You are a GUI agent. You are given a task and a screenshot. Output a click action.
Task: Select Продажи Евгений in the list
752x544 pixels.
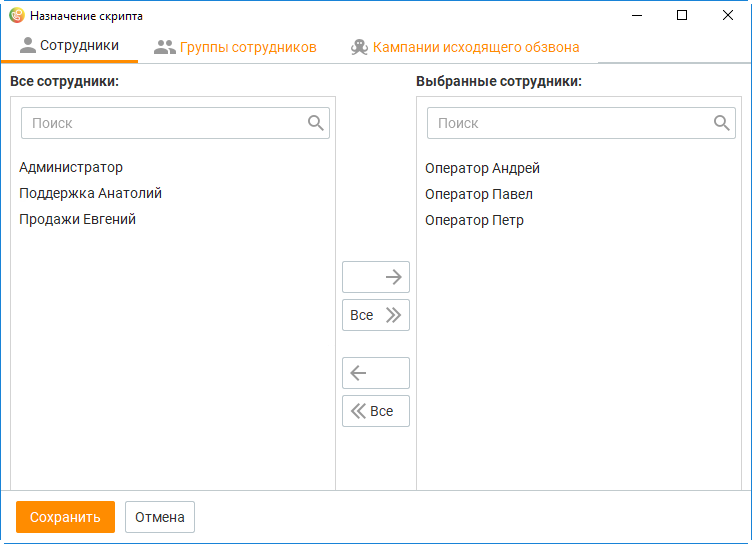[77, 219]
